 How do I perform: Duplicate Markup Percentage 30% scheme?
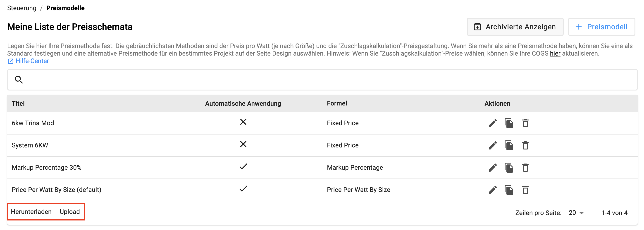509,168
